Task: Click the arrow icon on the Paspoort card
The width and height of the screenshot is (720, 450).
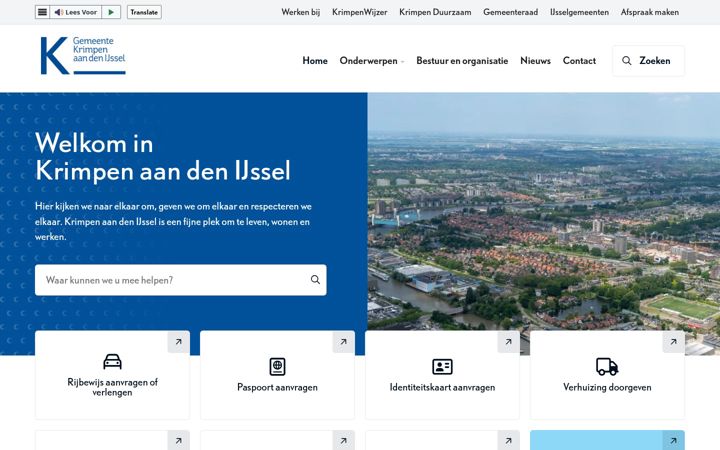Action: click(343, 342)
